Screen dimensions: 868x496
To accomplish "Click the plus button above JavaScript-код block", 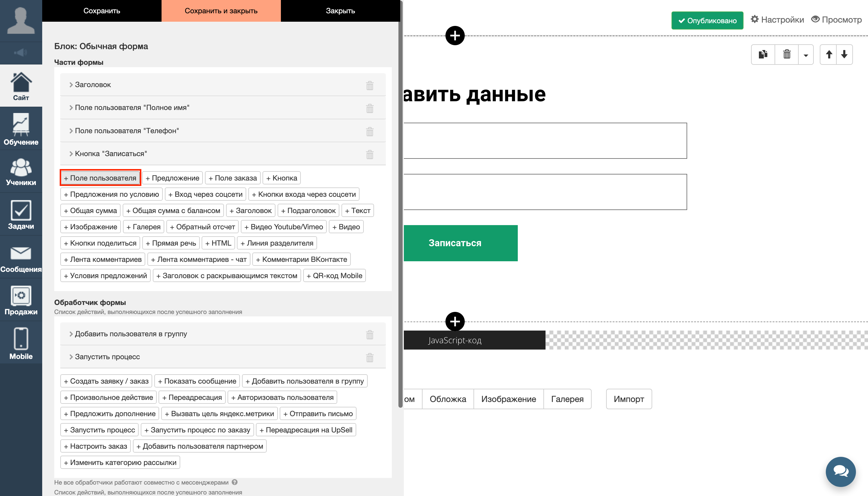I will point(455,321).
